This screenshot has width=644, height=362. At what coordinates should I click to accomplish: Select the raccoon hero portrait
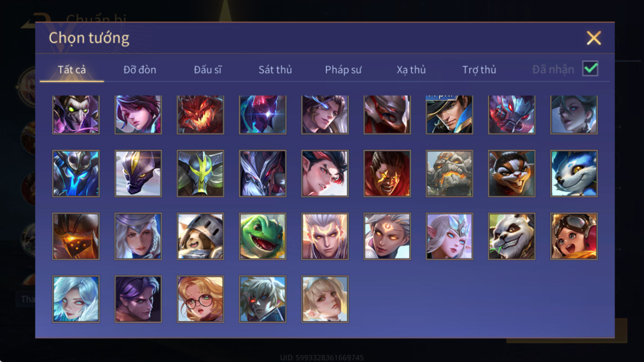(512, 173)
